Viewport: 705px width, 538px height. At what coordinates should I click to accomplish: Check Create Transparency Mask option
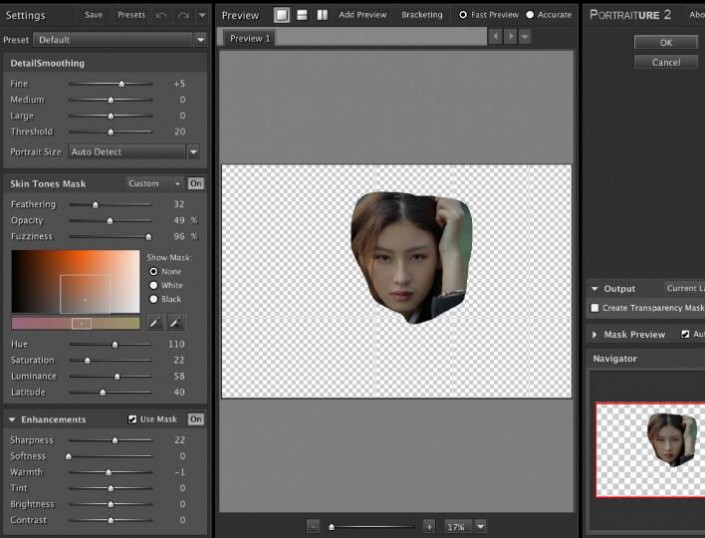click(596, 308)
